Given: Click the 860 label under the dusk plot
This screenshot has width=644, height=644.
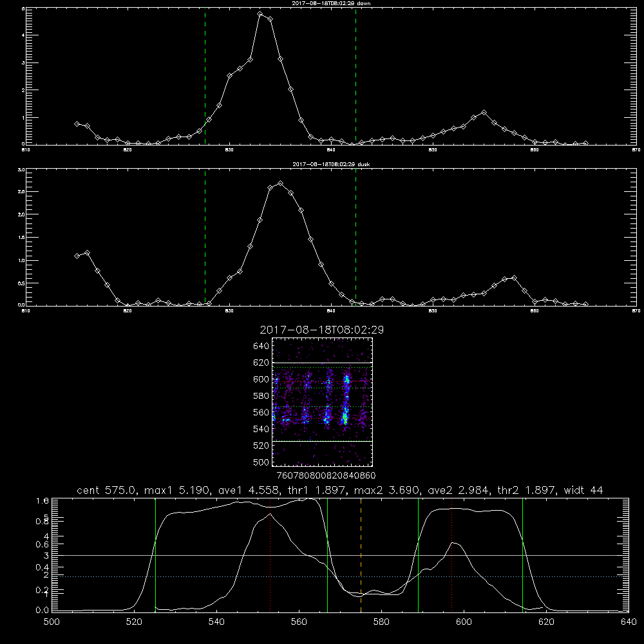Looking at the screenshot, I should click(535, 311).
